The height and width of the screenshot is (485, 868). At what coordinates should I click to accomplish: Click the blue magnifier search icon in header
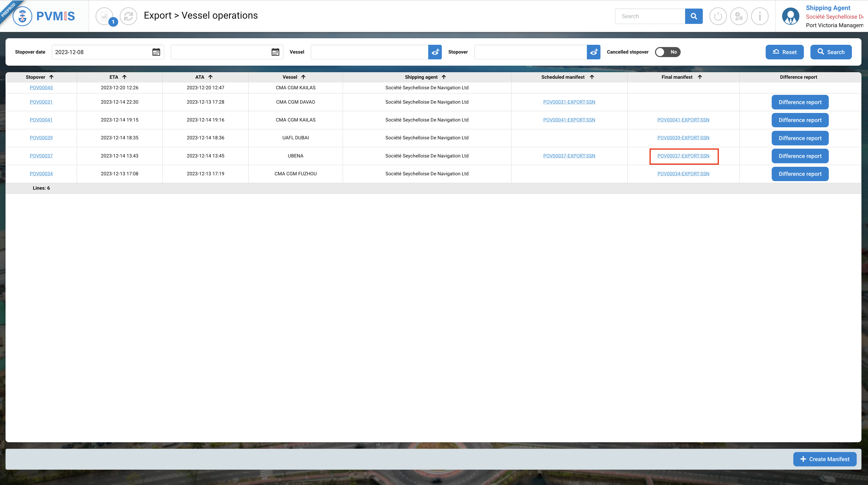(x=693, y=16)
